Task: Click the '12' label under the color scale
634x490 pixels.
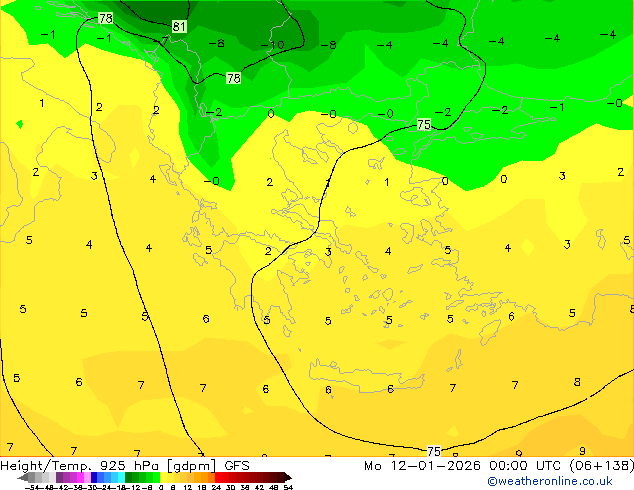Action: [188, 487]
